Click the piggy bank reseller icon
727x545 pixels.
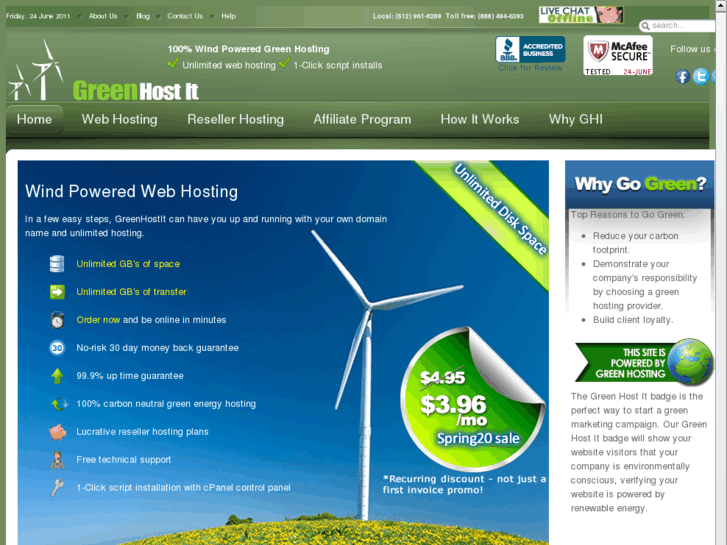pos(57,432)
